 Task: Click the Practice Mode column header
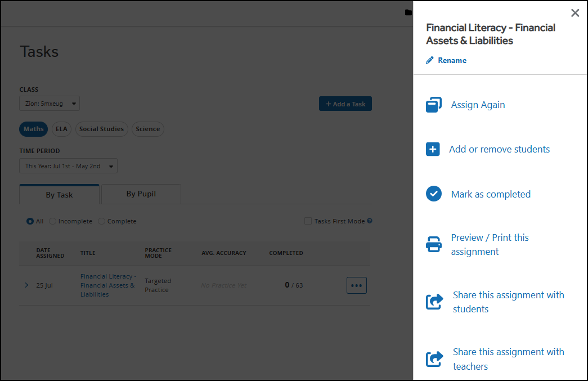(x=158, y=253)
